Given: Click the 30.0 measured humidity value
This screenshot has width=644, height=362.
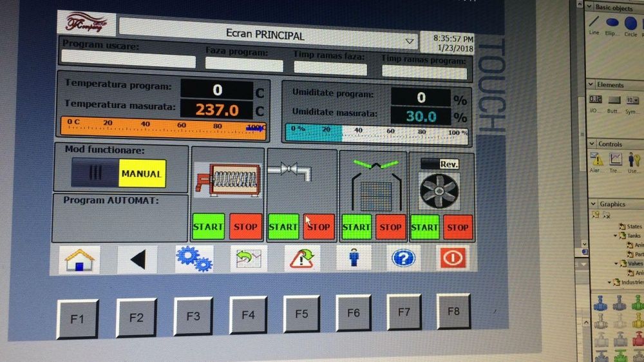Looking at the screenshot, I should pyautogui.click(x=421, y=116).
